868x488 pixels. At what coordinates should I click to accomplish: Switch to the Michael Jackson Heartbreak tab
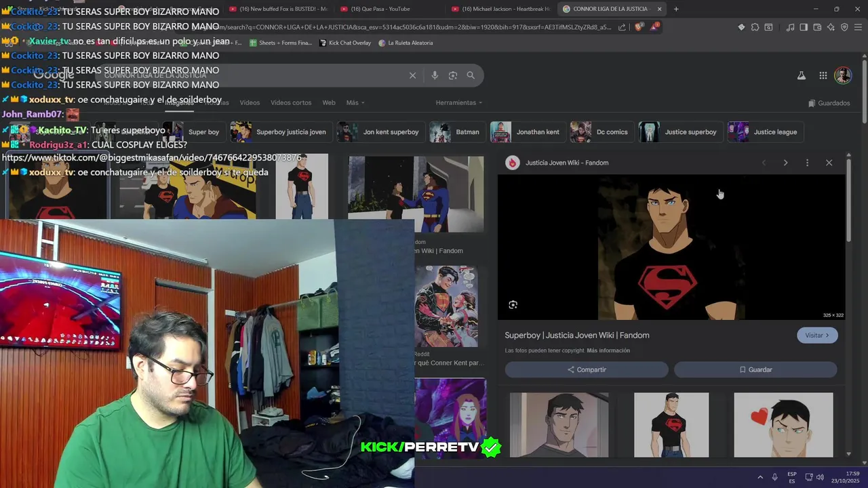coord(500,9)
